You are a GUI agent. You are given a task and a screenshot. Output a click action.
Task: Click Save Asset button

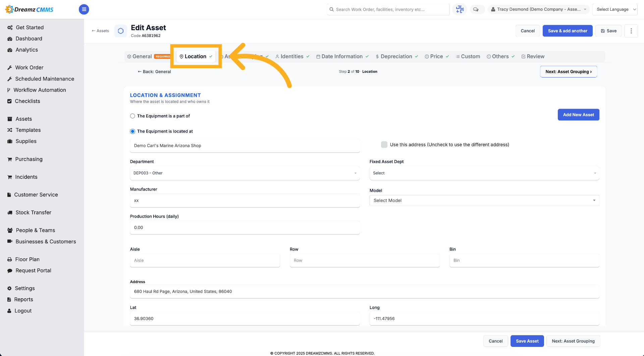pyautogui.click(x=527, y=341)
